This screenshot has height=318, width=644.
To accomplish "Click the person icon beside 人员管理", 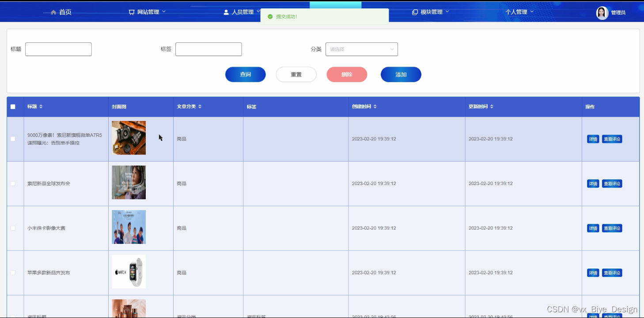I will (x=226, y=12).
